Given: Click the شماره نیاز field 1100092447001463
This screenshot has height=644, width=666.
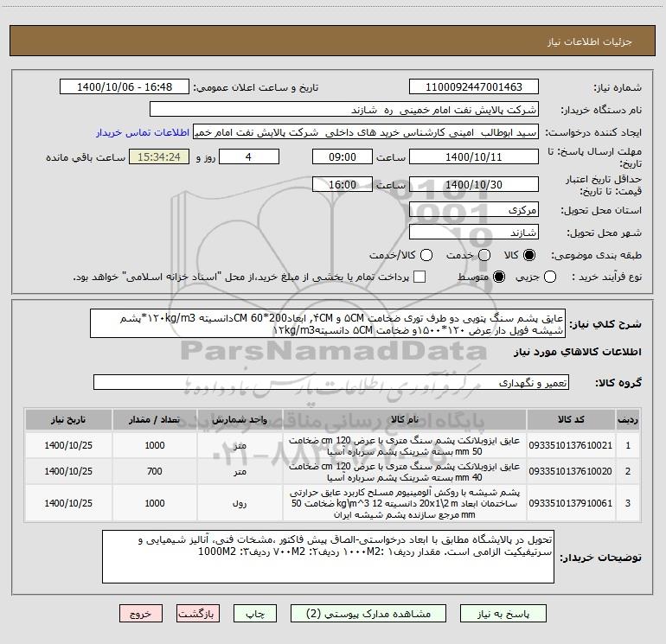Looking at the screenshot, I should pos(474,86).
